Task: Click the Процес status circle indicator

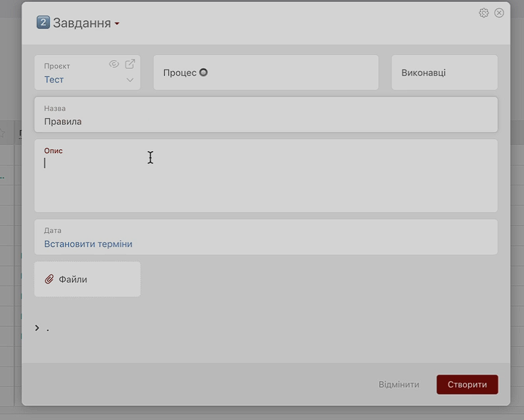Action: [x=203, y=72]
